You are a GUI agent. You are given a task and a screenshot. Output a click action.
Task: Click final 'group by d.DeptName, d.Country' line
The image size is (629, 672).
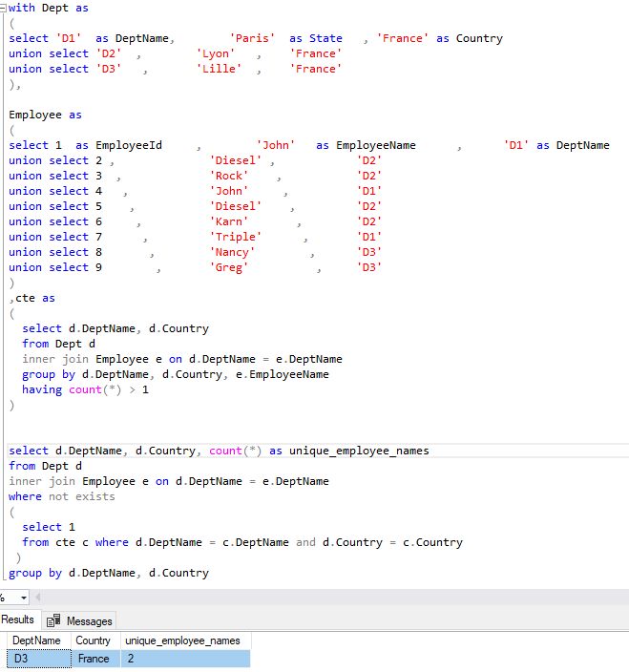(x=109, y=573)
